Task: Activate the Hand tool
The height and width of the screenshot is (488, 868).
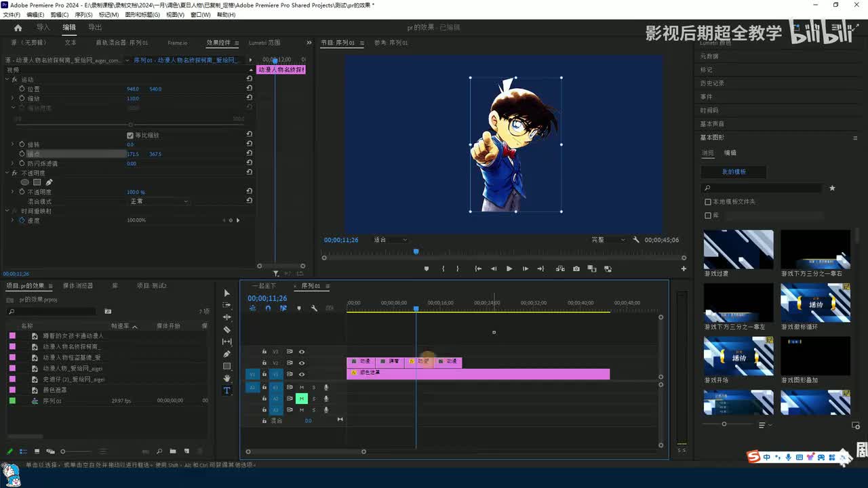Action: point(227,378)
